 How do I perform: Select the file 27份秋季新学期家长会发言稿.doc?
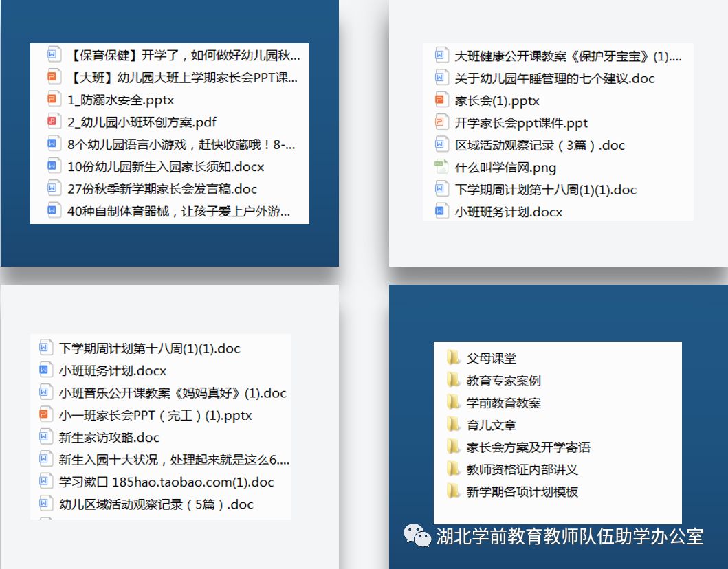[x=162, y=189]
